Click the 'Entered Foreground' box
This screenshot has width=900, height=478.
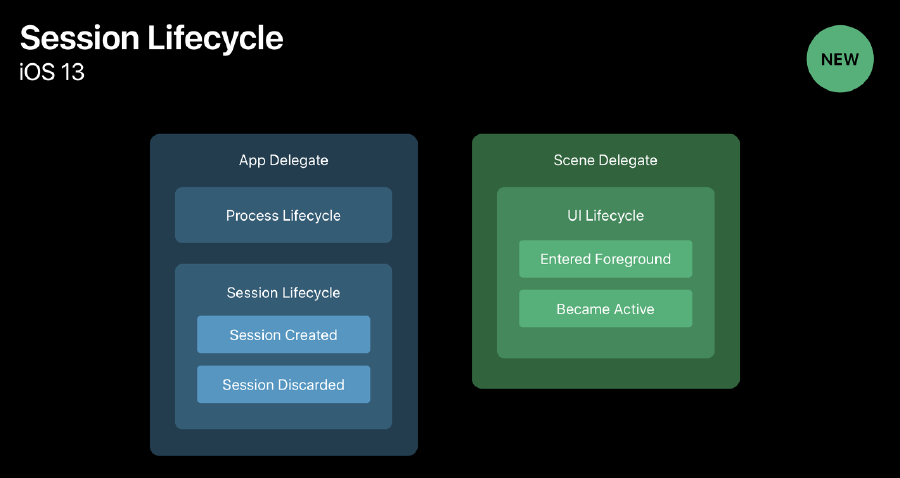tap(606, 259)
